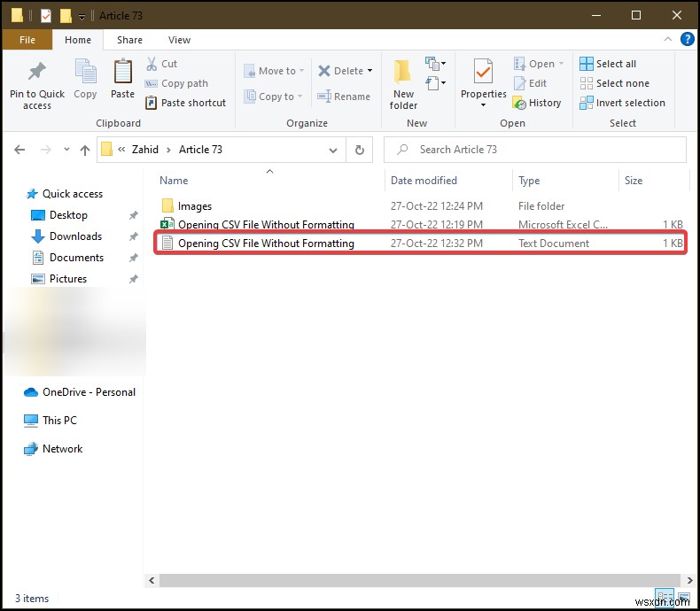Open file History
The image size is (700, 611).
pos(537,103)
